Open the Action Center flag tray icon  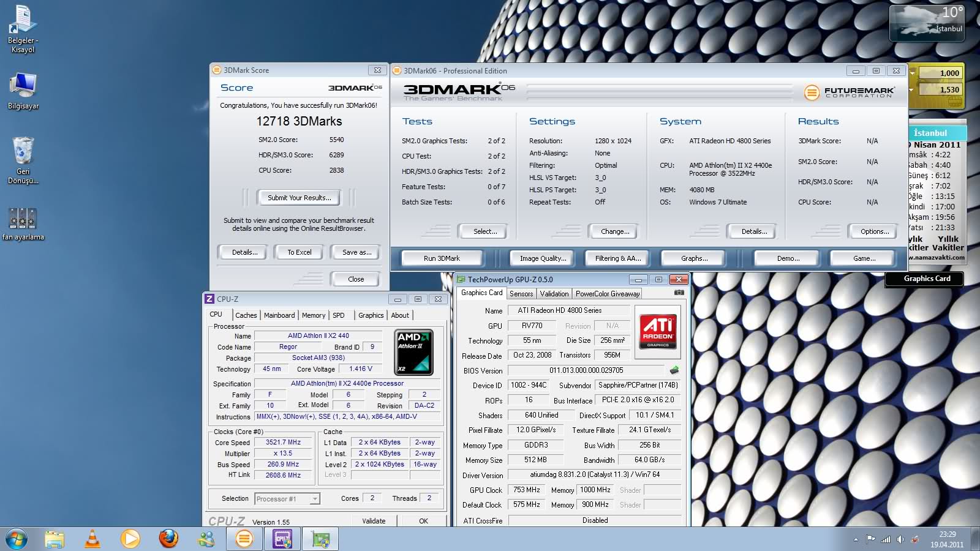[870, 539]
